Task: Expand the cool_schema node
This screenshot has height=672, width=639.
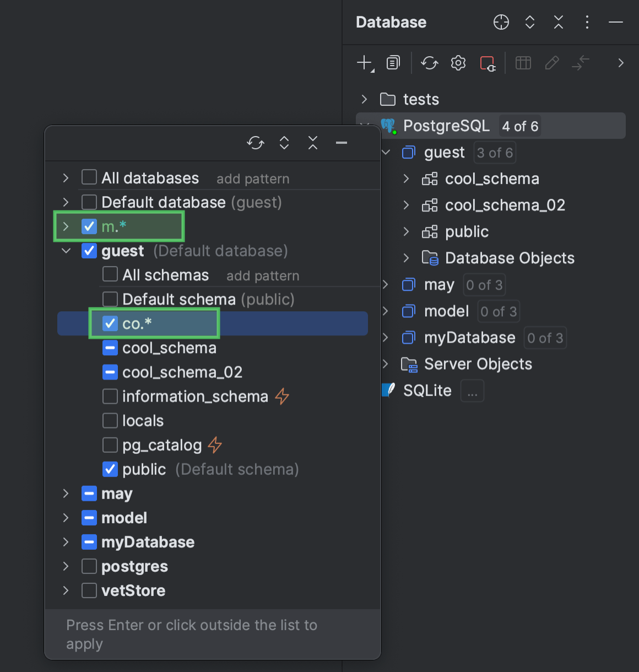Action: coord(406,178)
